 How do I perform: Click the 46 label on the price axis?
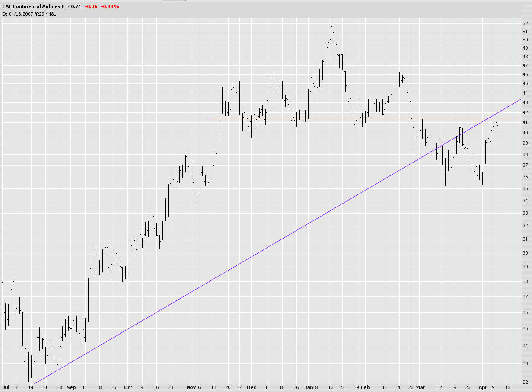pos(525,74)
